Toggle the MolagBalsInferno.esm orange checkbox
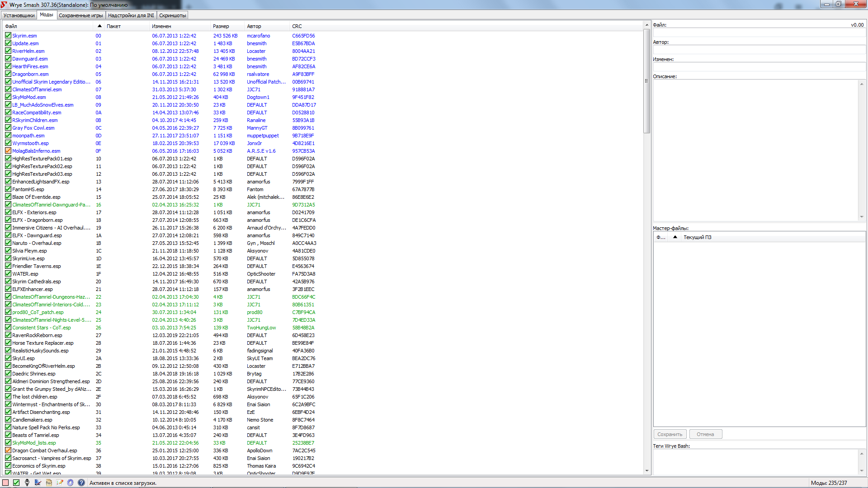The width and height of the screenshot is (868, 488). point(8,151)
